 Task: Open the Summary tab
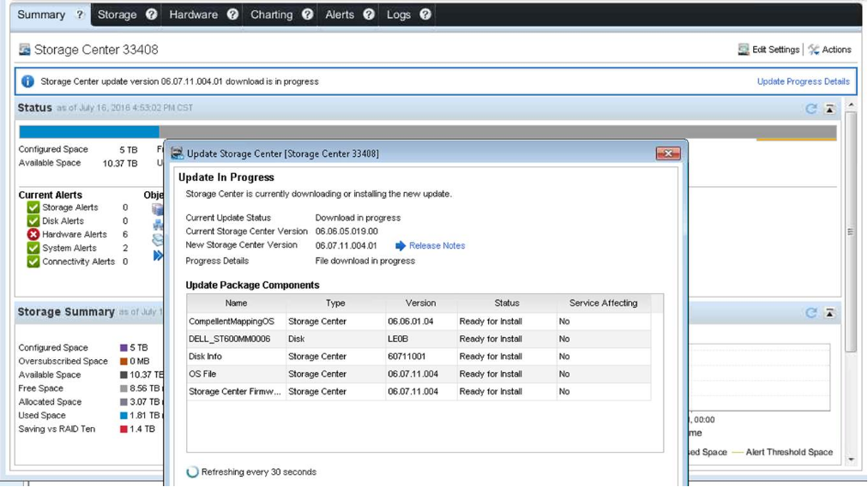41,15
